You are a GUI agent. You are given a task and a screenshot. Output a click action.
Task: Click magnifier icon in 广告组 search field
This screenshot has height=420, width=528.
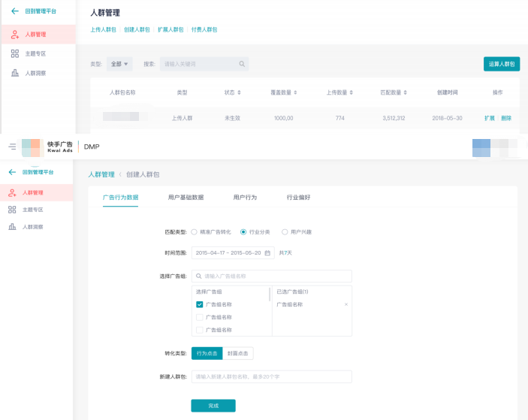[x=199, y=276]
